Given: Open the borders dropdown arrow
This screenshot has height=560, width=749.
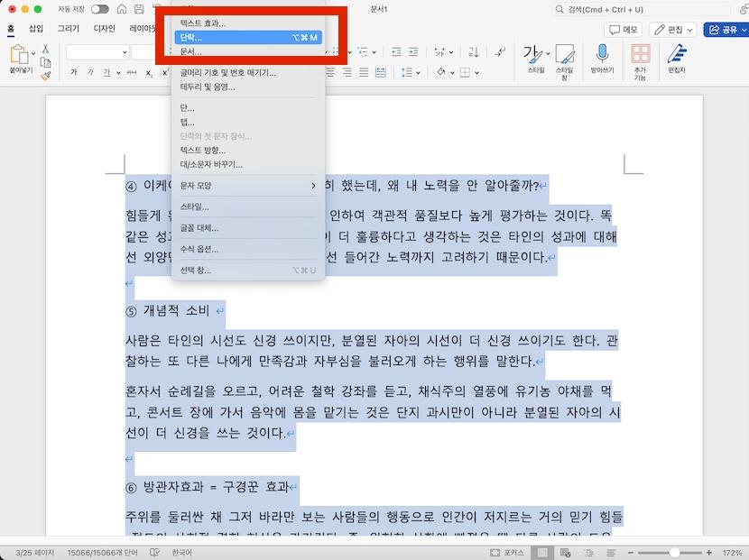Looking at the screenshot, I should coord(476,73).
